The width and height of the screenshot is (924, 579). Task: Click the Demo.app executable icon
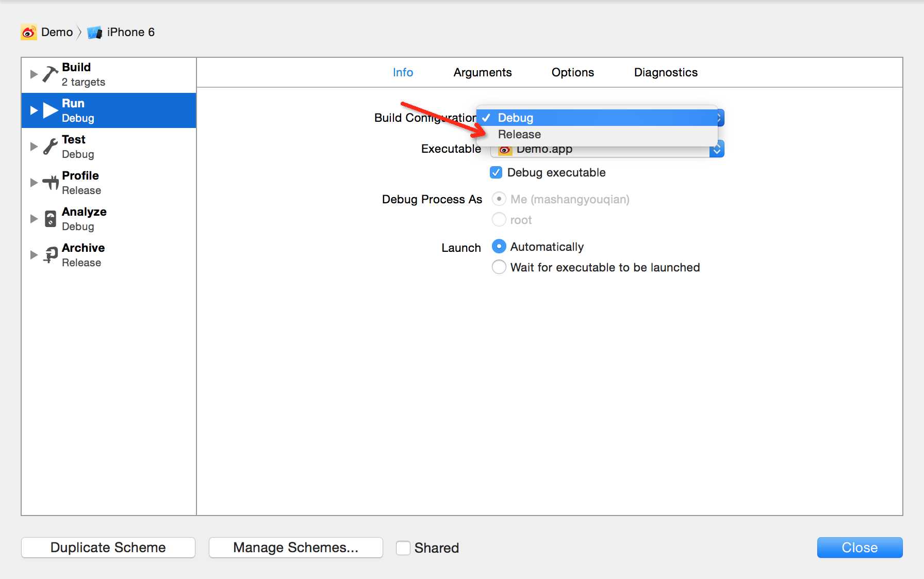(505, 150)
